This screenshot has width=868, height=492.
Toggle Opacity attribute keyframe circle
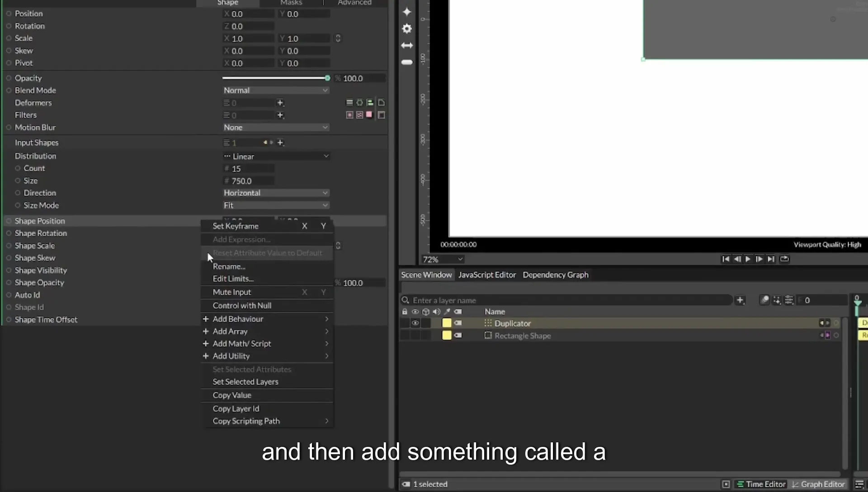tap(9, 78)
